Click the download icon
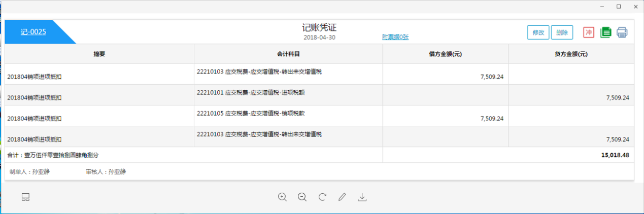Image resolution: width=644 pixels, height=214 pixels. click(362, 197)
